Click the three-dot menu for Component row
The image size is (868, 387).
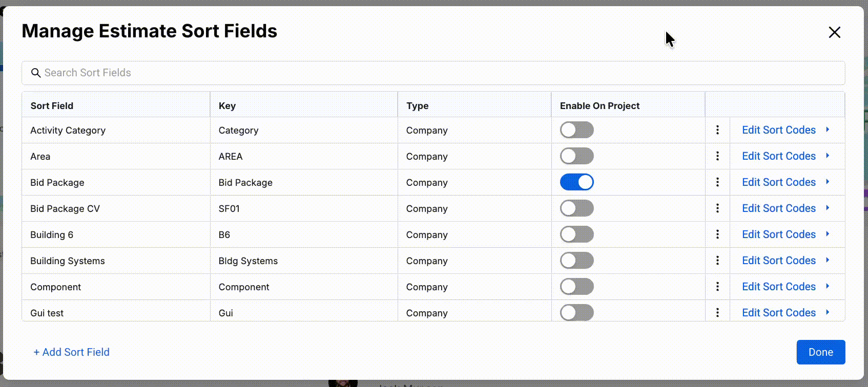tap(717, 287)
